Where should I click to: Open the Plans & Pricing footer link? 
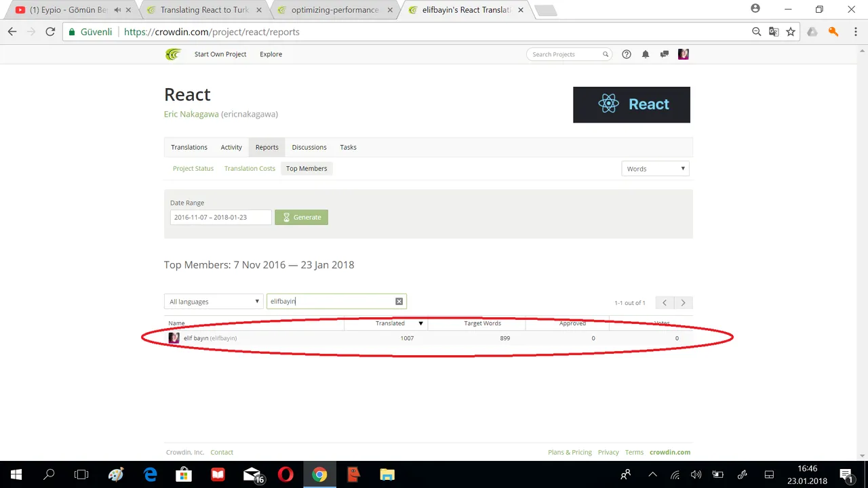coord(570,452)
